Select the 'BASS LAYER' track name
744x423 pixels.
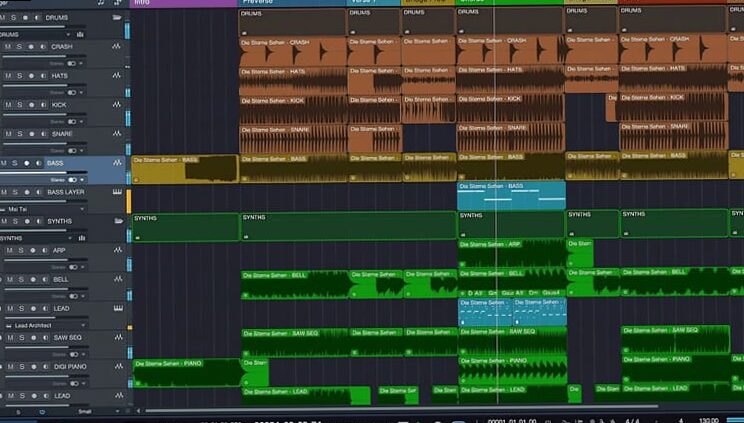point(66,192)
